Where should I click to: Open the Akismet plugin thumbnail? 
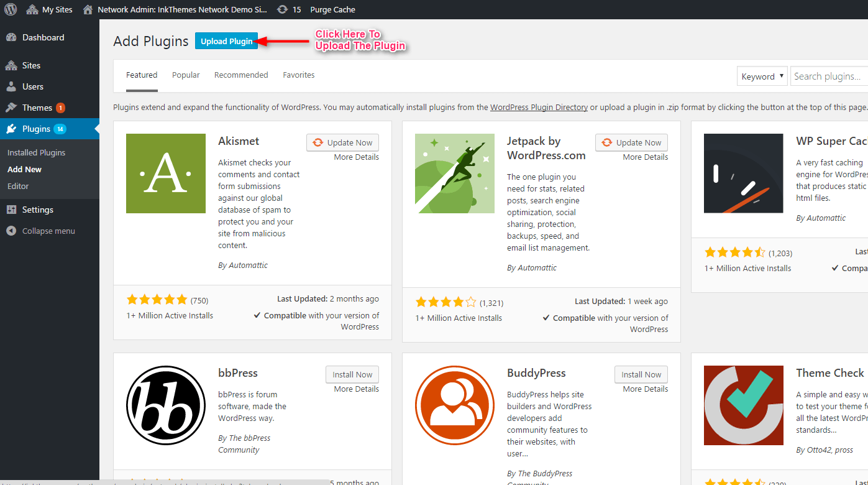tap(166, 173)
